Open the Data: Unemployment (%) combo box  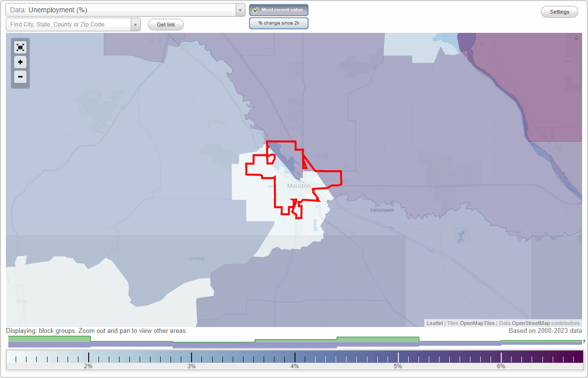click(x=125, y=10)
